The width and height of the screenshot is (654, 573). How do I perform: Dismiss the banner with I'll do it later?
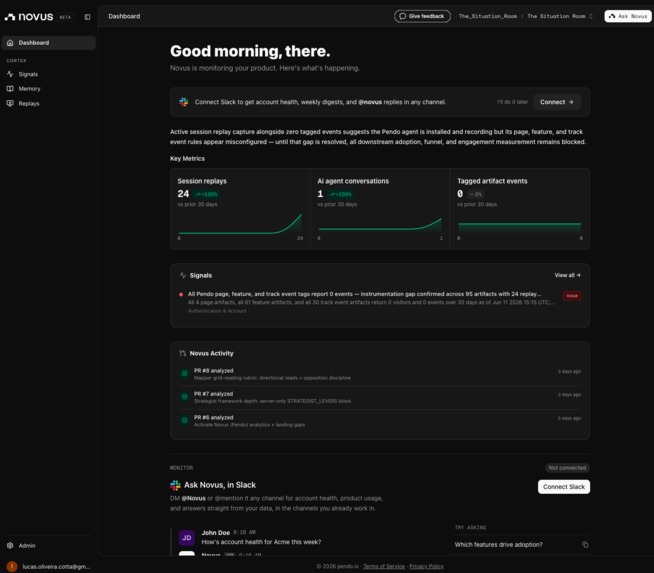tap(512, 102)
